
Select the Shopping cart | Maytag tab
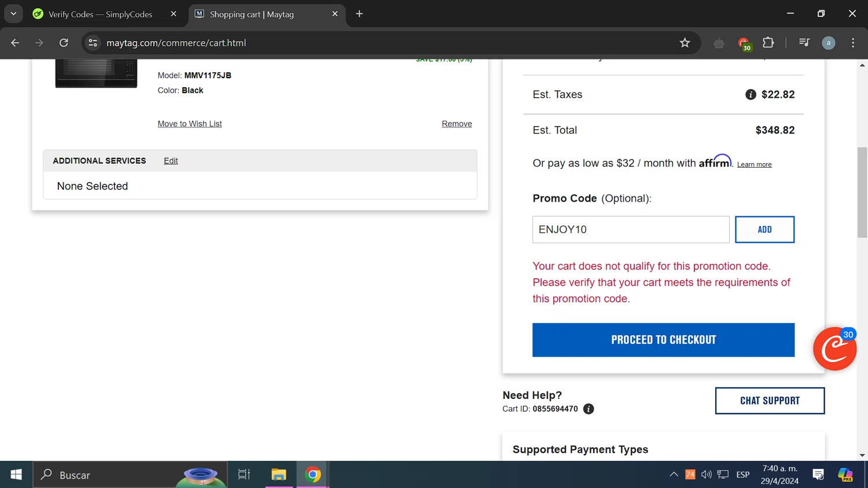[266, 14]
